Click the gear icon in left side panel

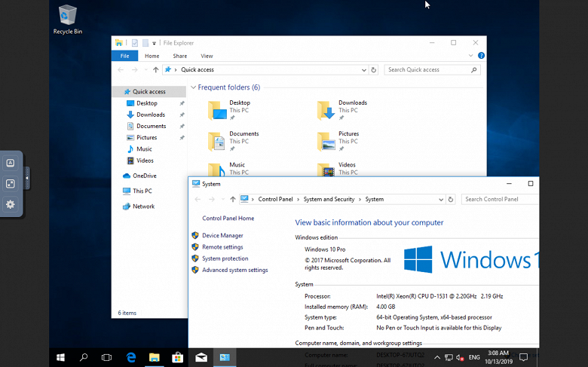tap(11, 204)
